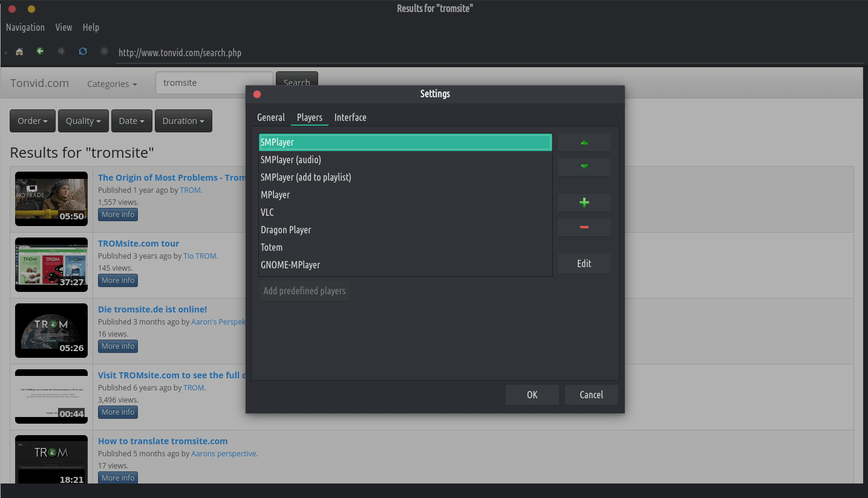Open the TROMsite.com tour video thumbnail
868x498 pixels.
[51, 265]
